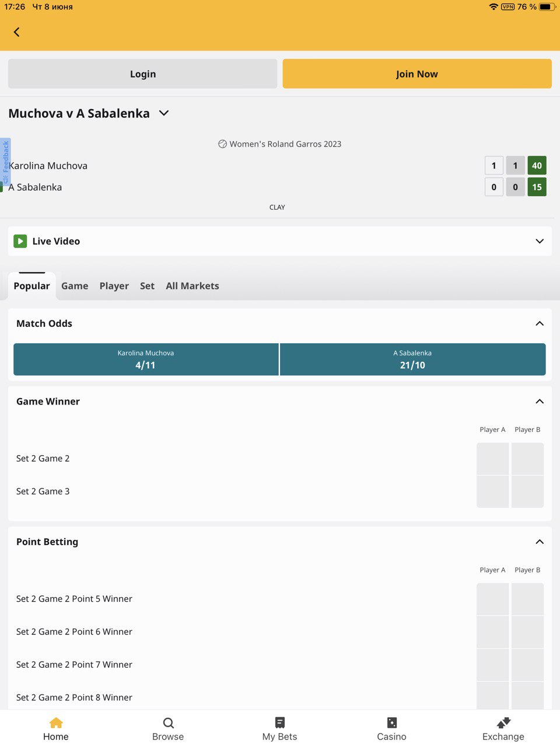Tap the CLAY surface label

tap(277, 207)
